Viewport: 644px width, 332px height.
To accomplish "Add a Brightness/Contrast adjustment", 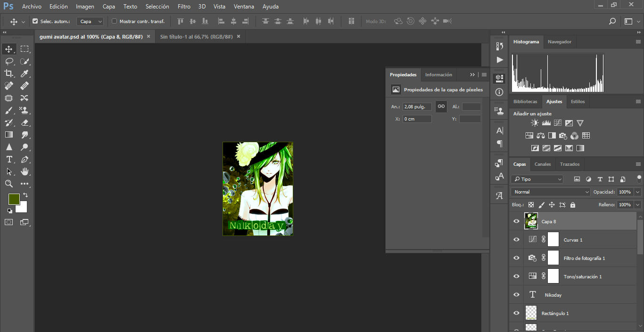I will point(535,123).
